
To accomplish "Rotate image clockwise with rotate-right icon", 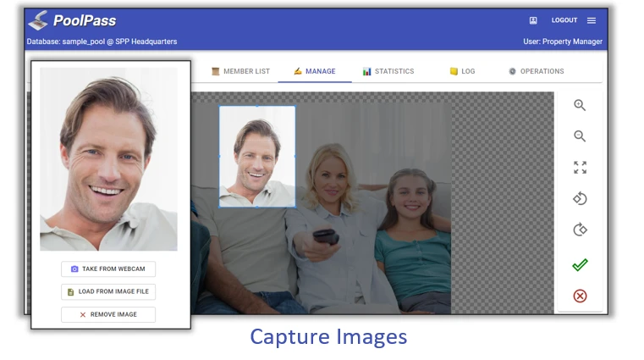I will pyautogui.click(x=580, y=230).
